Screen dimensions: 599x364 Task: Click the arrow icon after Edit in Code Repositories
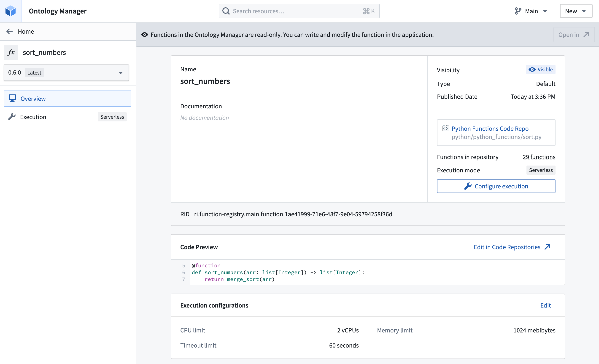(547, 247)
